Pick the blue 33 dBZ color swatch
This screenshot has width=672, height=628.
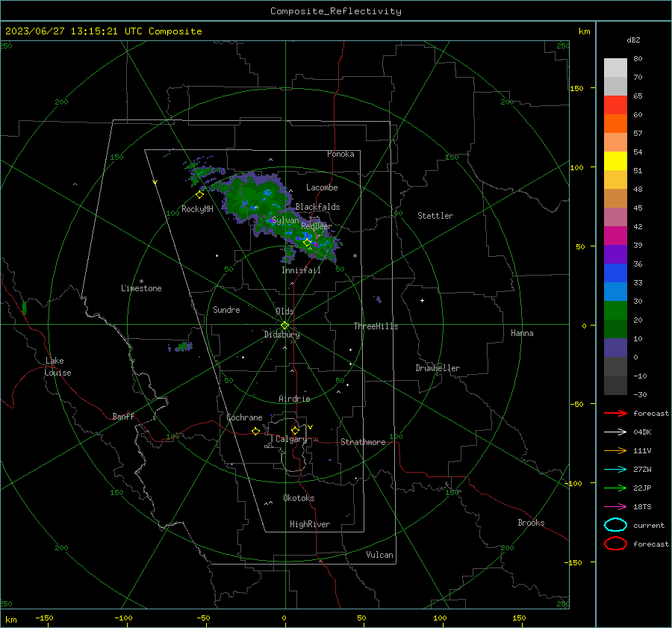(x=615, y=273)
